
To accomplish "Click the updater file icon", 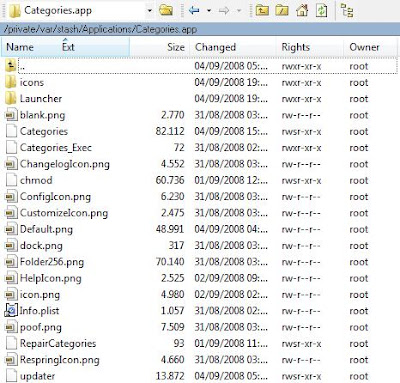I will click(x=11, y=376).
